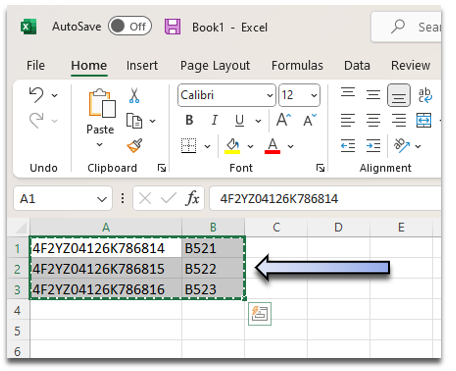456x371 pixels.
Task: Expand the Font Color dropdown
Action: [291, 146]
